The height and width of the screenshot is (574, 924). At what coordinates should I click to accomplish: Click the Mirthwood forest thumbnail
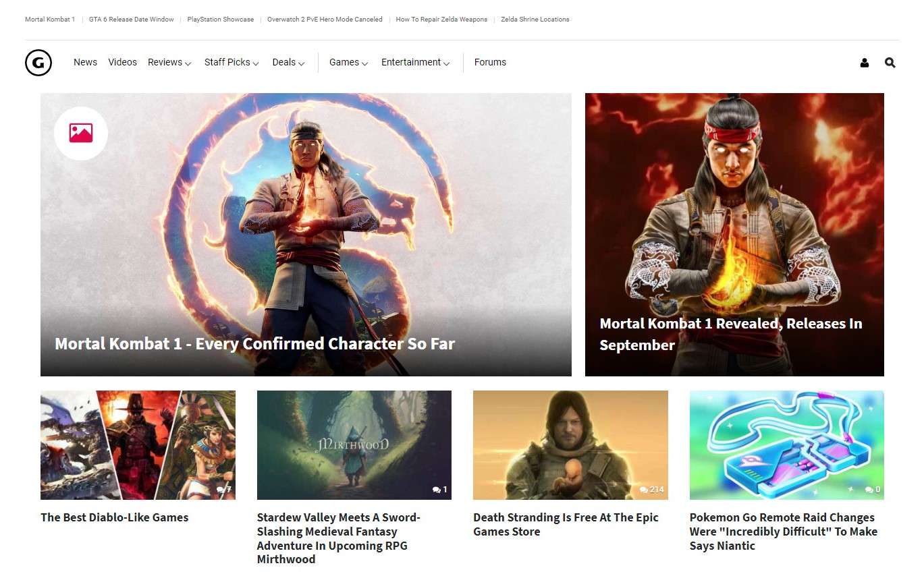[x=354, y=445]
